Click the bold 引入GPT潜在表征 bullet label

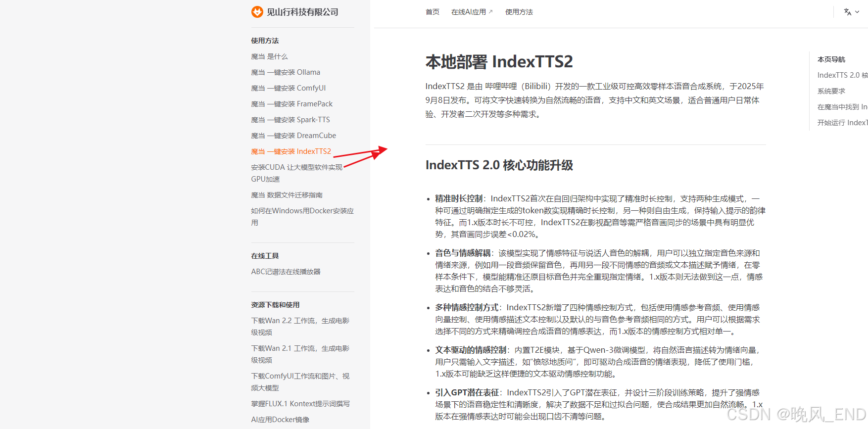[x=467, y=392]
